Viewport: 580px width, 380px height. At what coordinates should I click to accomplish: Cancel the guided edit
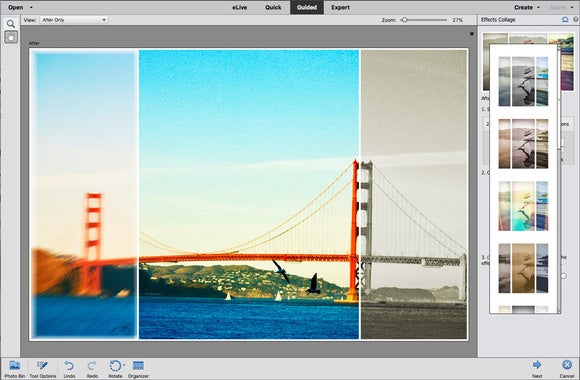[567, 369]
